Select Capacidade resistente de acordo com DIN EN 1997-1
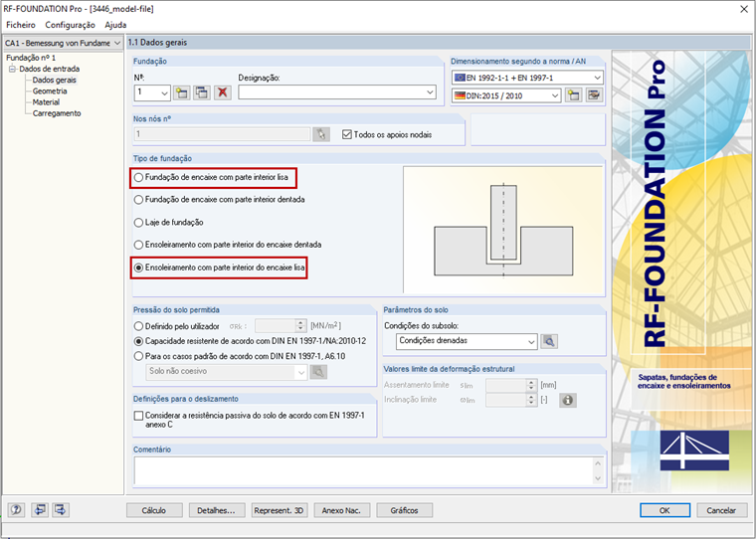Screen dimensions: 756x539 [138, 341]
